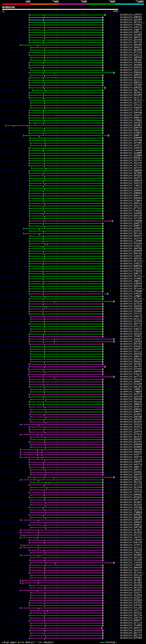The image size is (146, 644).
Task: Select the UniRef100_A2ZLM2 label
Action: [131, 163]
